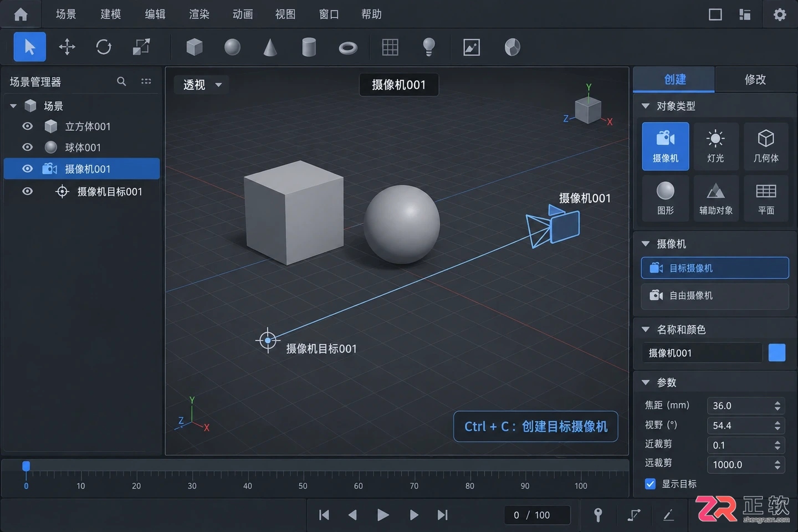
Task: Select the arrow selection tool
Action: tap(30, 47)
